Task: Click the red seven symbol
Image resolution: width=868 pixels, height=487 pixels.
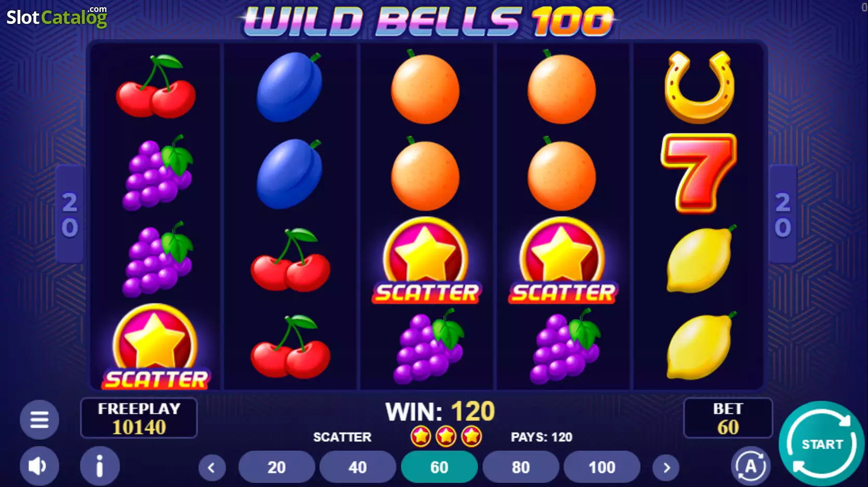Action: (x=699, y=174)
